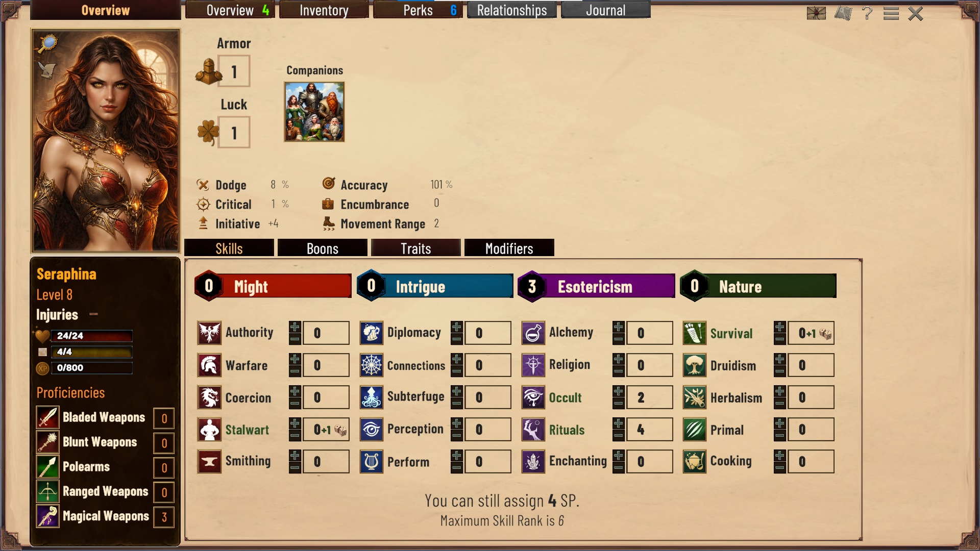
Task: Collapse the Injuries section
Action: coord(93,314)
